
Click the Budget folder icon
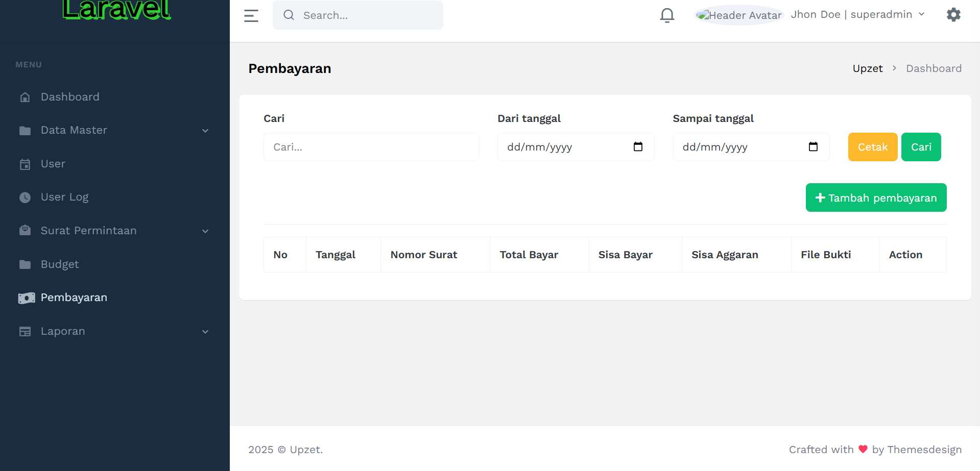coord(25,264)
